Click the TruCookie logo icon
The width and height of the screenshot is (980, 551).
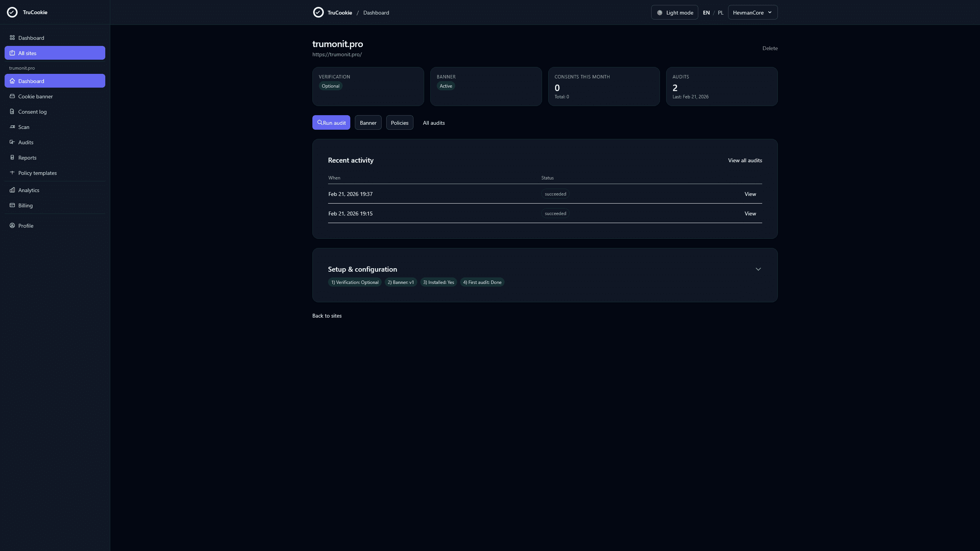tap(12, 12)
